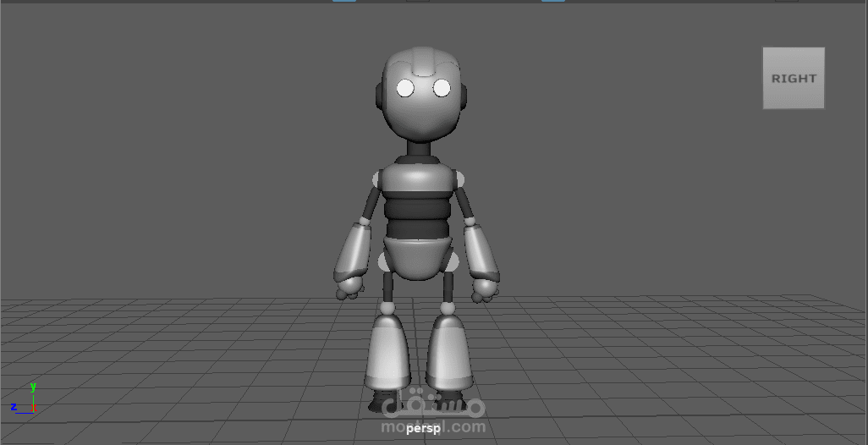Screen dimensions: 868x445
Task: Click the persp camera name label
Action: pyautogui.click(x=423, y=429)
